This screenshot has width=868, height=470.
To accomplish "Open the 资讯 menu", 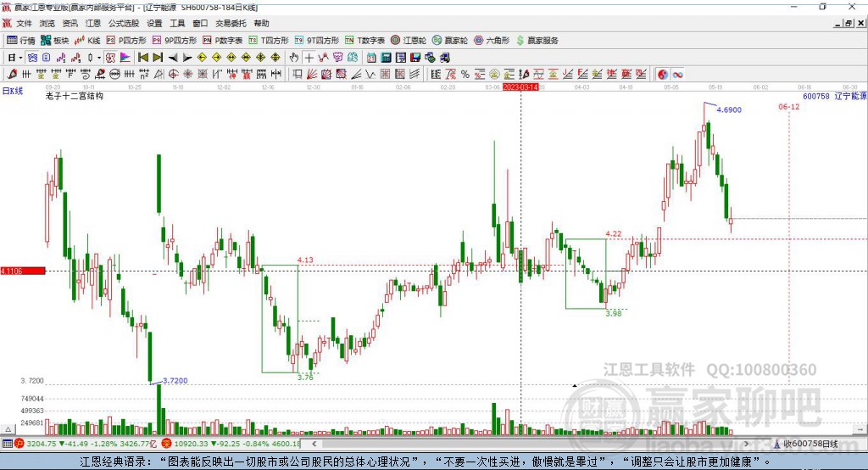I will (x=70, y=23).
